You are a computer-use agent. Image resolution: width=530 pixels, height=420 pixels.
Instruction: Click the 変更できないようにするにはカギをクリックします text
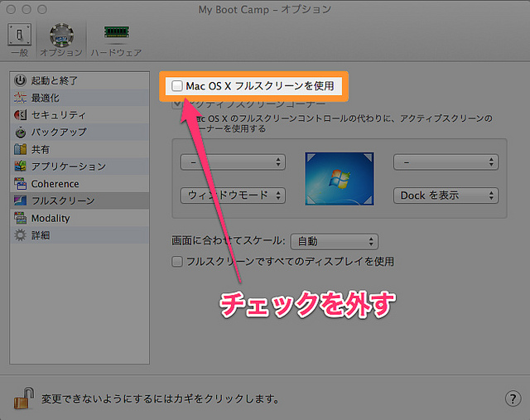click(161, 399)
